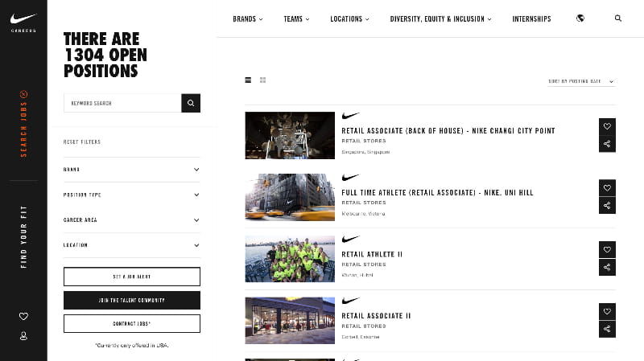Go to the Internships page
Screen dimensions: 644x361
coord(531,18)
